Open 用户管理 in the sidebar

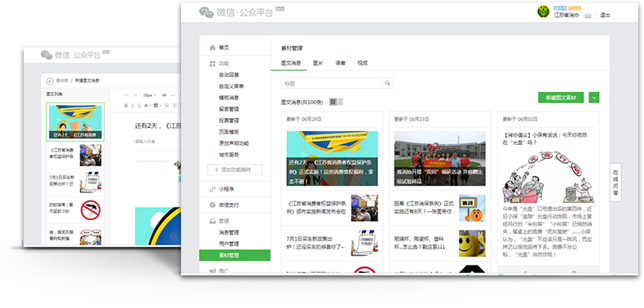229,244
